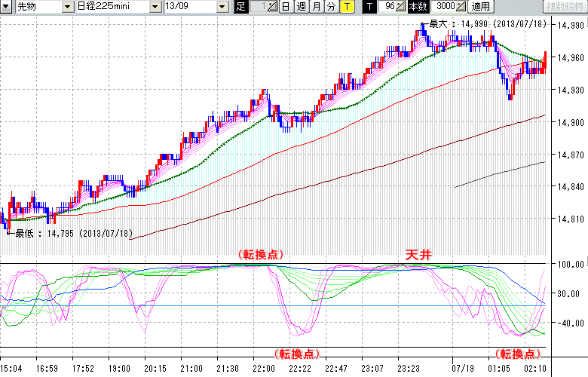Click the red 天井 marker above the oscillator
The image size is (588, 377).
click(419, 256)
